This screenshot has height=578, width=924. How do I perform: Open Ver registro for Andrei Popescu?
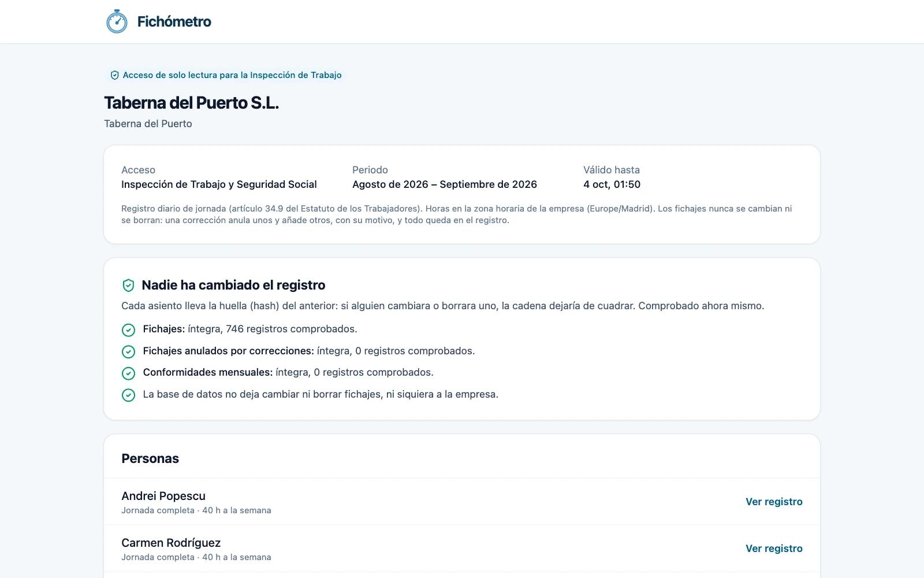774,502
